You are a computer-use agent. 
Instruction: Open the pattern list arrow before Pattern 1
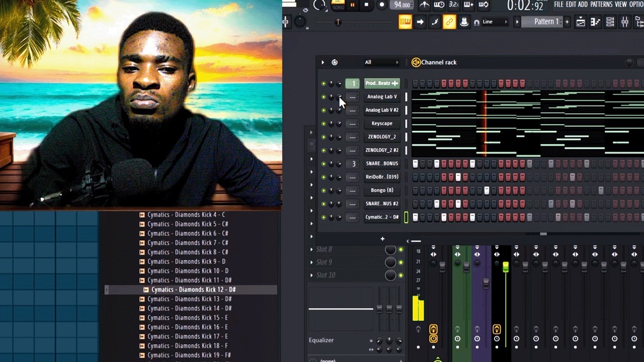click(x=517, y=22)
